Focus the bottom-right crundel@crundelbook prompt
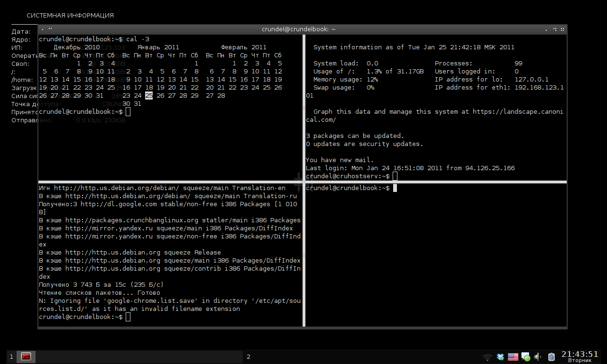This screenshot has width=607, height=364. tap(351, 188)
